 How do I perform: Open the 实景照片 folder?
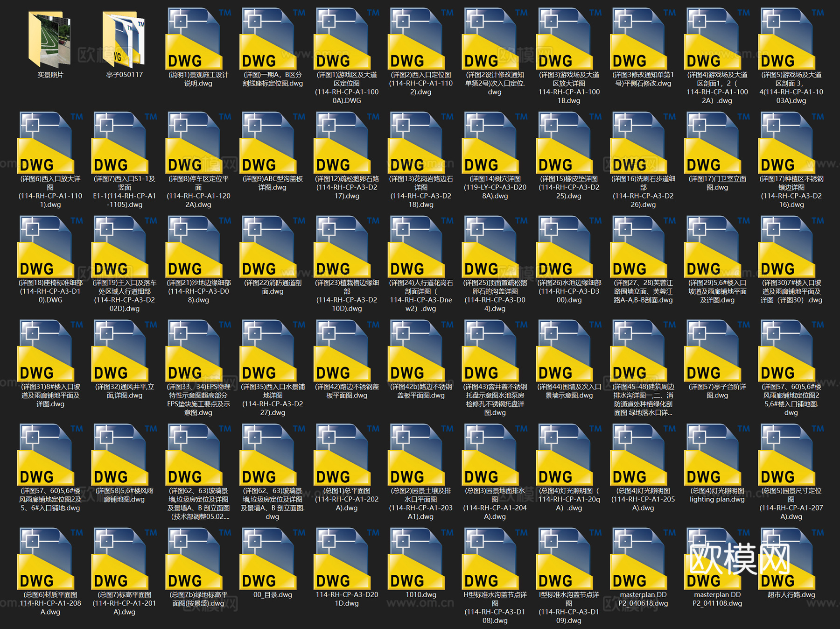50,39
